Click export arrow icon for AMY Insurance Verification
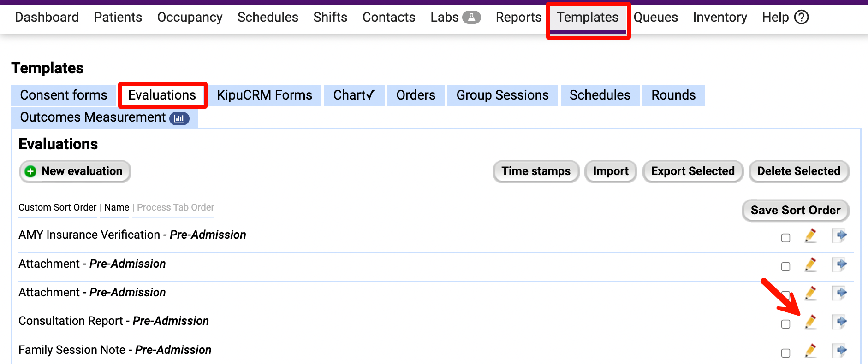The height and width of the screenshot is (364, 868). [840, 235]
